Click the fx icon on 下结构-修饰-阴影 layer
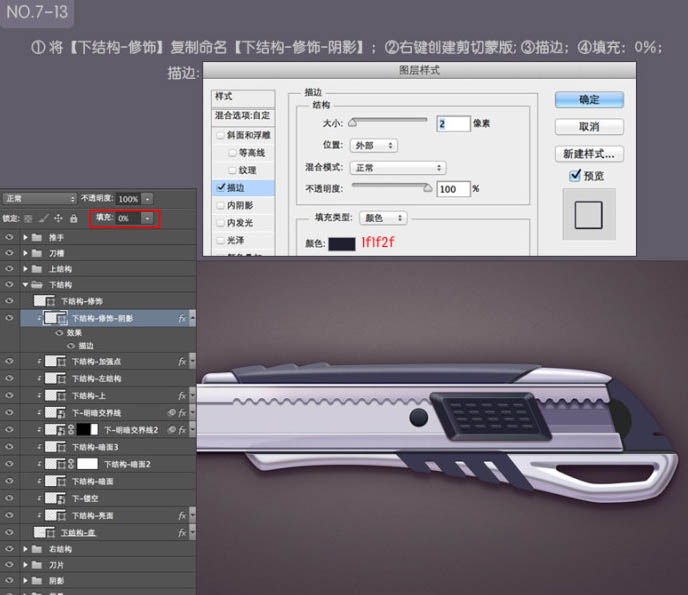Image resolution: width=688 pixels, height=595 pixels. pyautogui.click(x=183, y=318)
